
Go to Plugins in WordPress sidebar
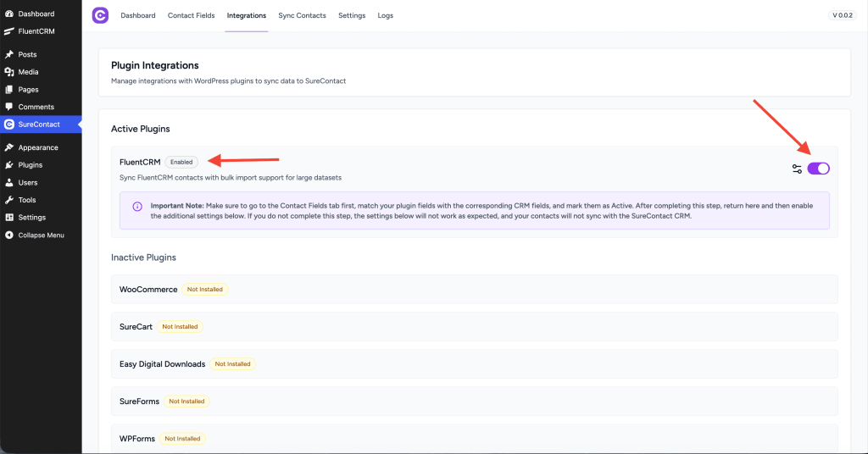pyautogui.click(x=30, y=165)
